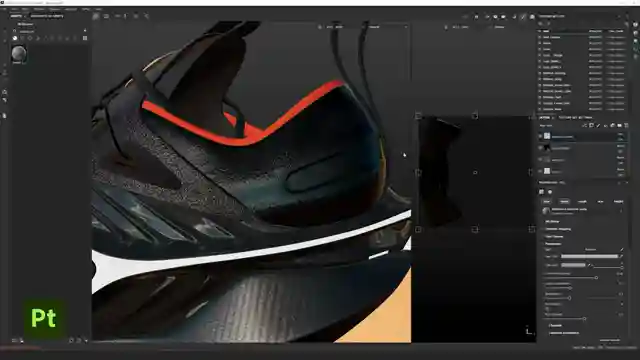
Task: Add a mask using the layer toolbar
Action: [x=591, y=126]
